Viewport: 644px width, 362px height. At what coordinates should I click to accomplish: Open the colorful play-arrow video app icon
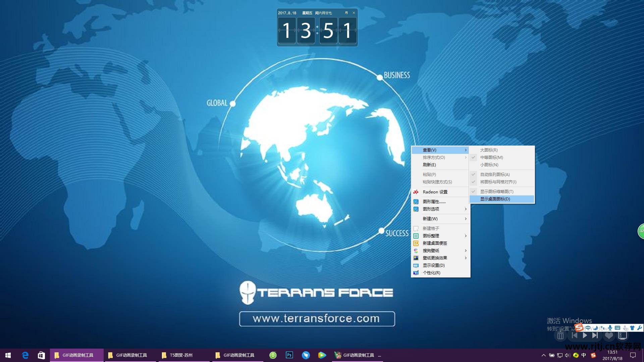(322, 355)
